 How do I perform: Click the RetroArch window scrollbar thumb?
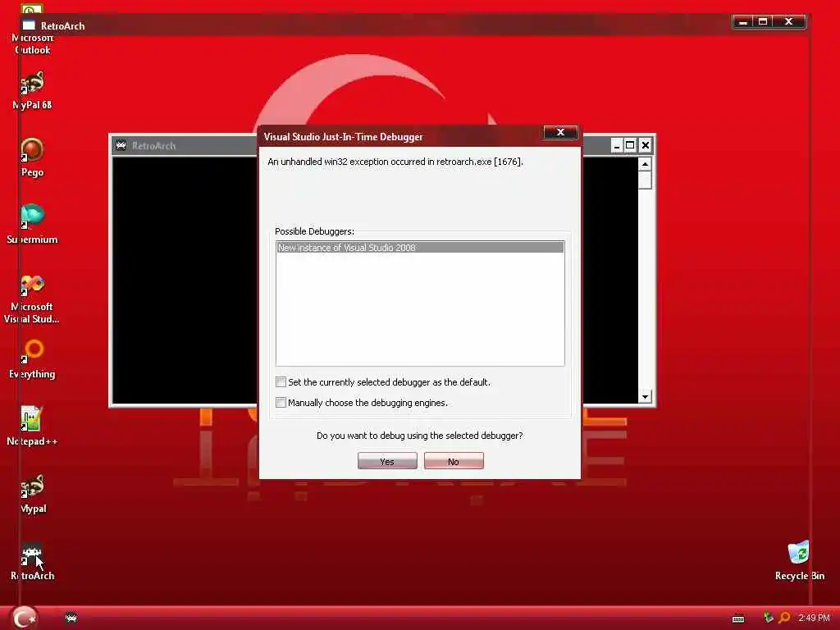[x=645, y=180]
